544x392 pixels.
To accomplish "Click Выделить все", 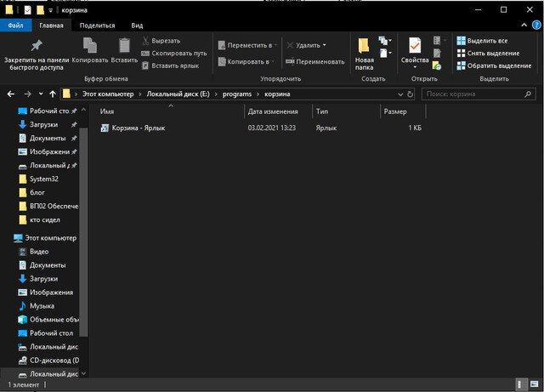I will tap(482, 41).
